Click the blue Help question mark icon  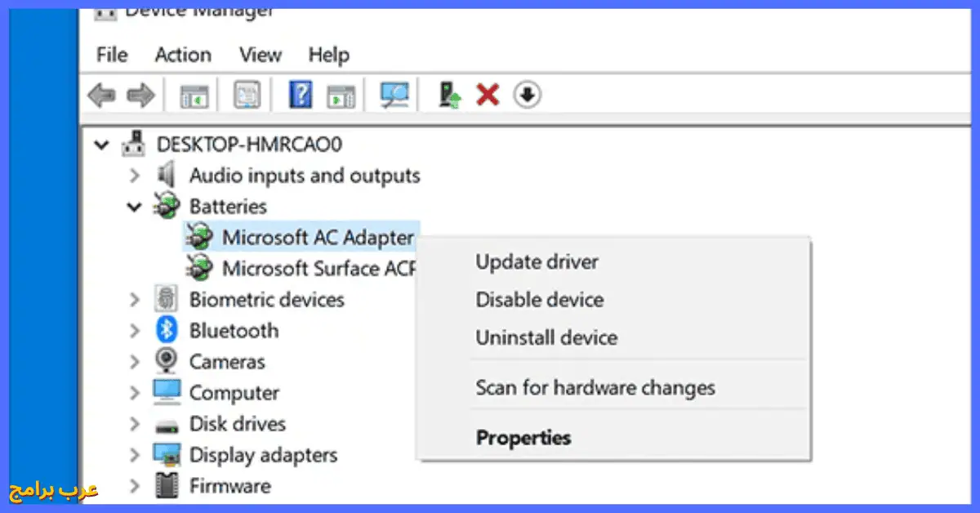[x=301, y=96]
